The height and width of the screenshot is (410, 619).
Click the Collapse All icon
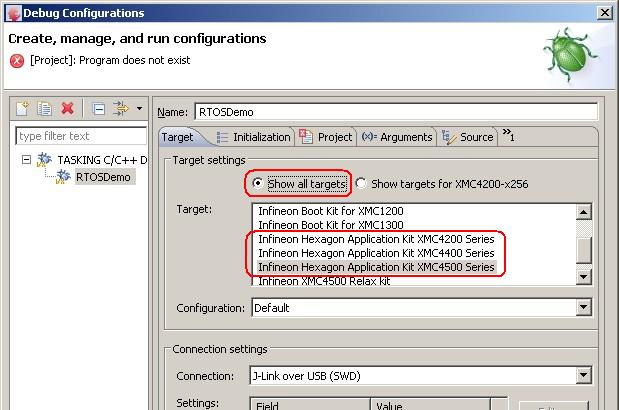pos(98,109)
